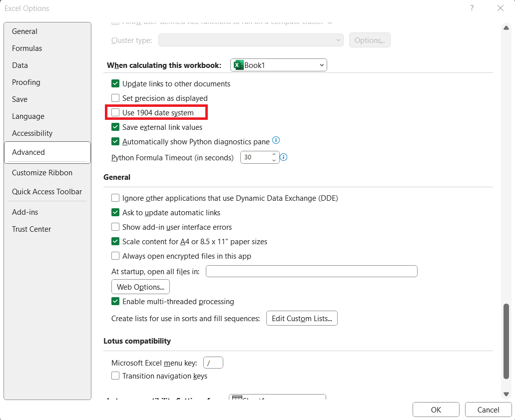Click the Excel icon in Book1 dropdown
This screenshot has width=515, height=420.
point(238,65)
